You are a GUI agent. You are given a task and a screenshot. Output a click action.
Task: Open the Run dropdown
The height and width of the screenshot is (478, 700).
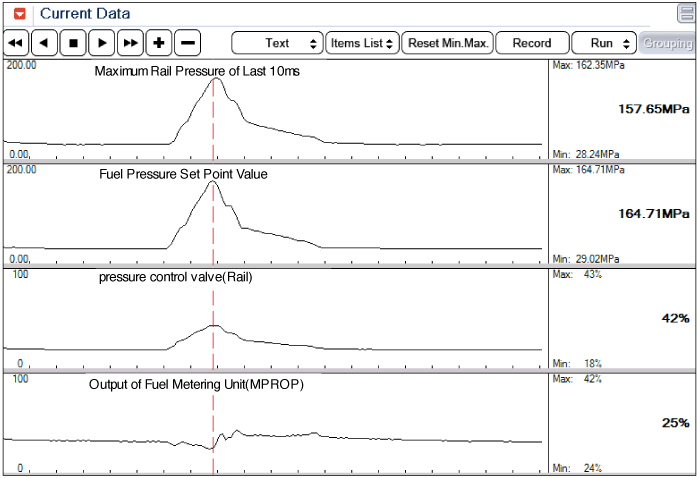(x=604, y=43)
